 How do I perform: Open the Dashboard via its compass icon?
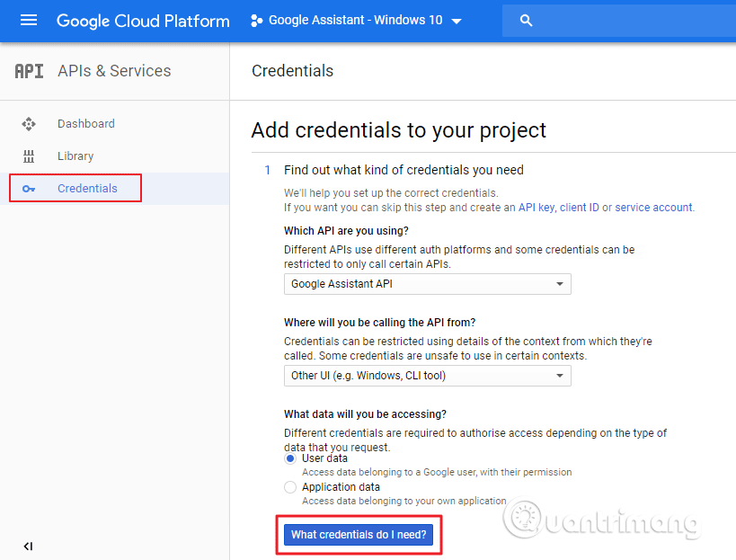point(28,123)
